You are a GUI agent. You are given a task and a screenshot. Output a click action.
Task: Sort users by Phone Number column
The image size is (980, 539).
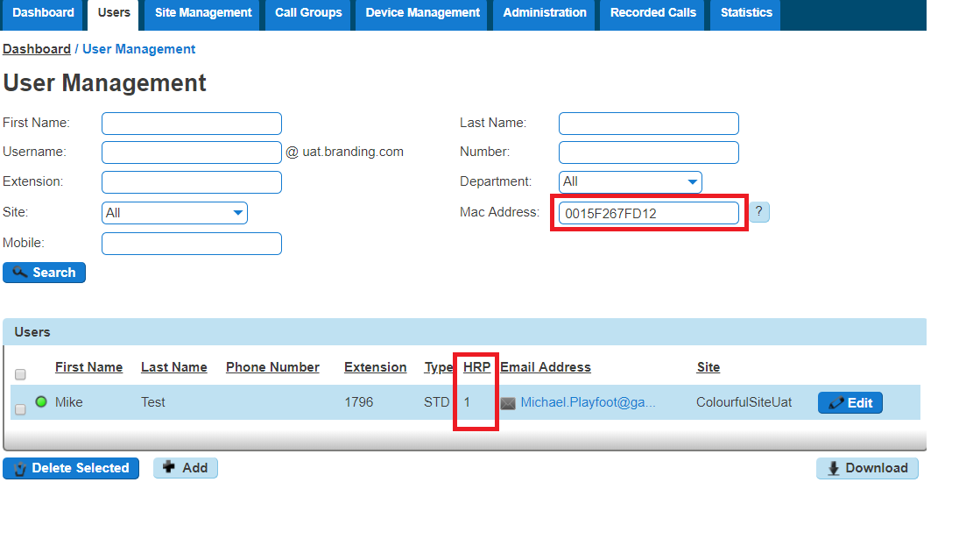coord(272,367)
